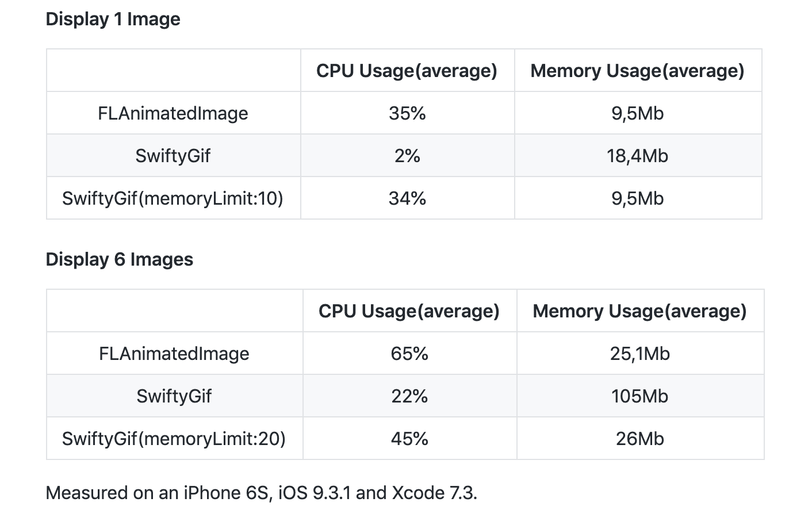Click the 'Display 6 Images' heading
The image size is (812, 529).
tap(119, 259)
